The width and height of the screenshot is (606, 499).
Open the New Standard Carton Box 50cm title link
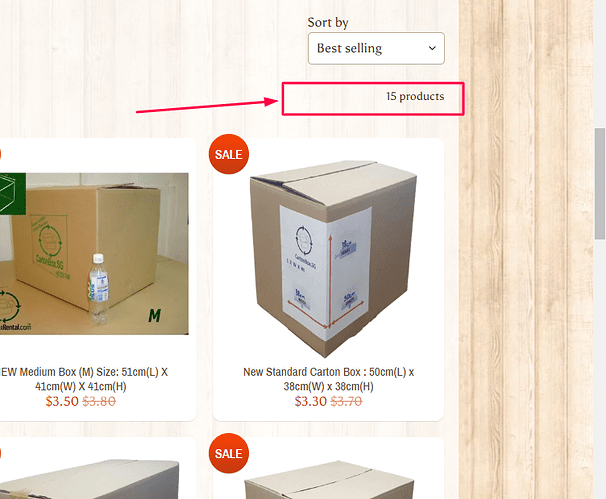pos(329,379)
